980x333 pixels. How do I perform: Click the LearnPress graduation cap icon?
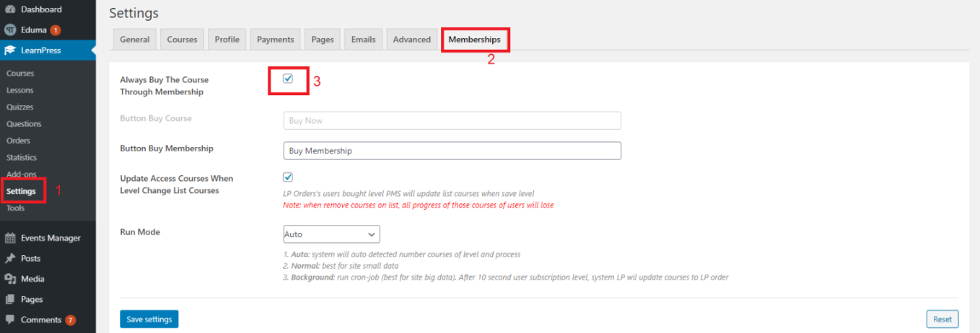click(10, 50)
